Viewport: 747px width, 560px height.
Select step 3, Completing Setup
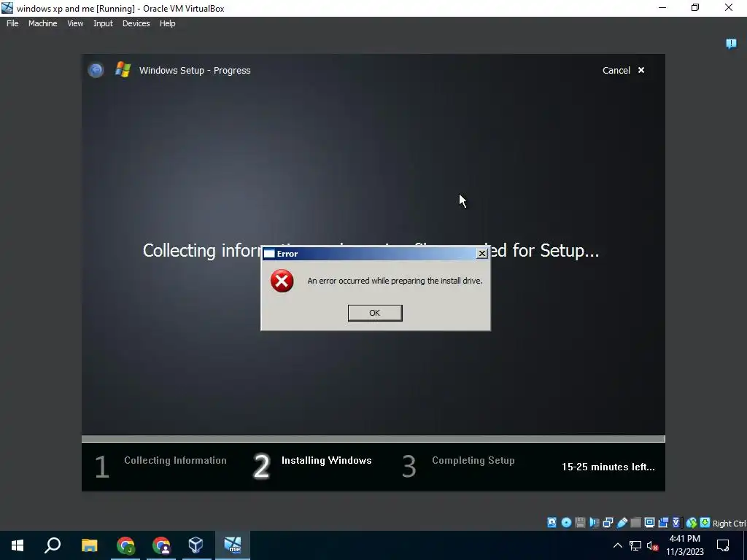tap(458, 465)
